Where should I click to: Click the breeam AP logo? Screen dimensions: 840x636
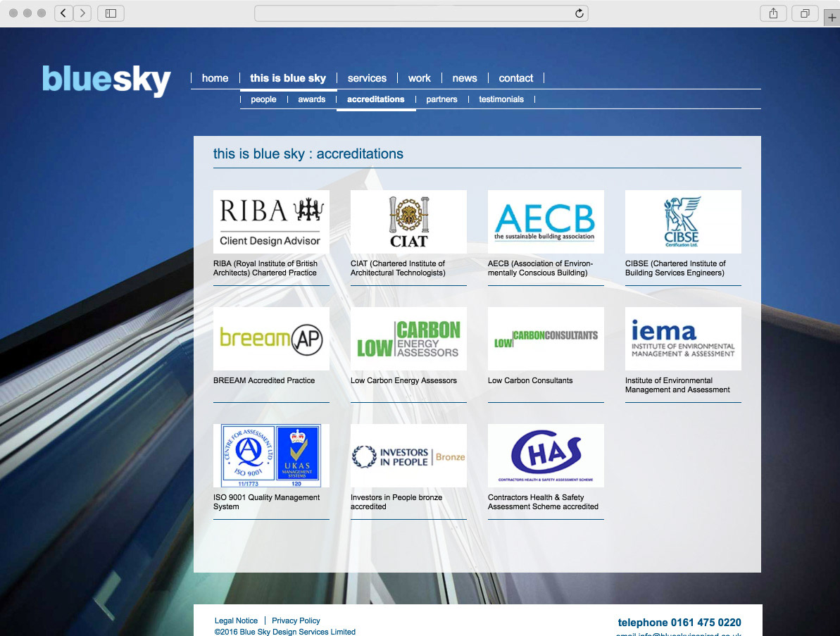pyautogui.click(x=271, y=339)
